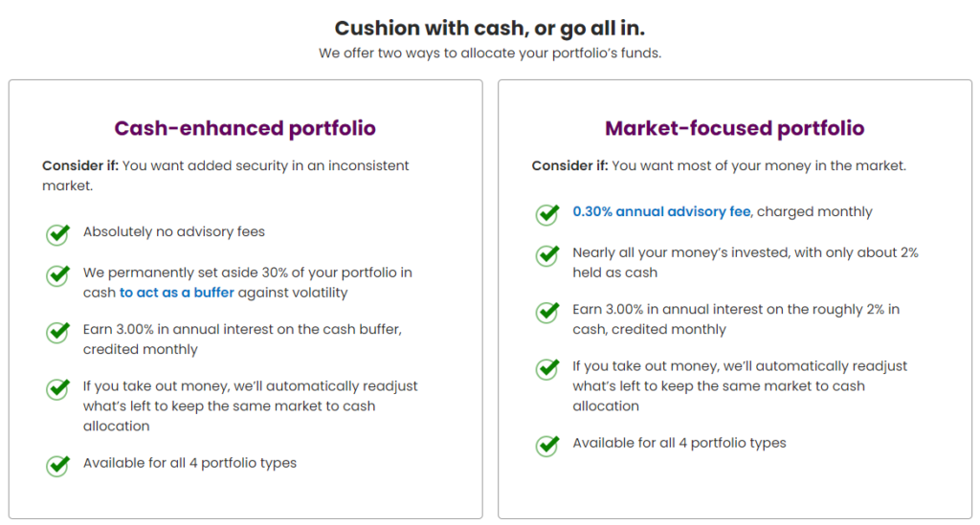Click checkmark by roughly 2% cash interest item
This screenshot has height=525, width=980.
(x=547, y=312)
